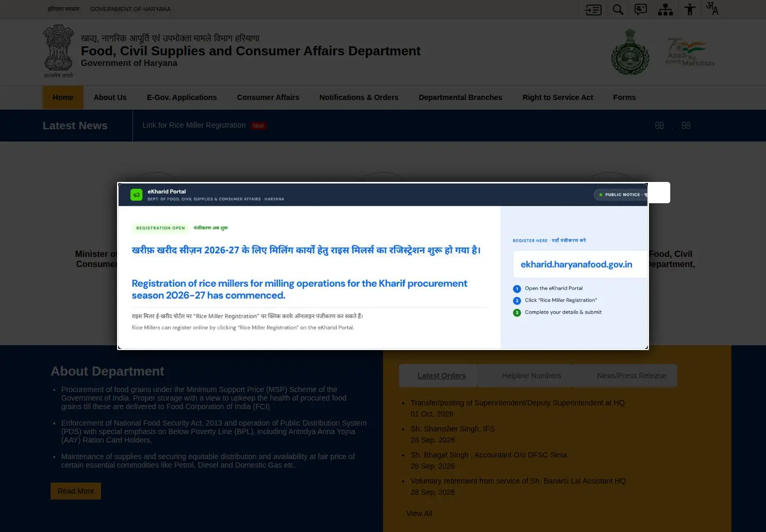Open the Right to Service Act menu
This screenshot has height=532, width=766.
coord(557,97)
